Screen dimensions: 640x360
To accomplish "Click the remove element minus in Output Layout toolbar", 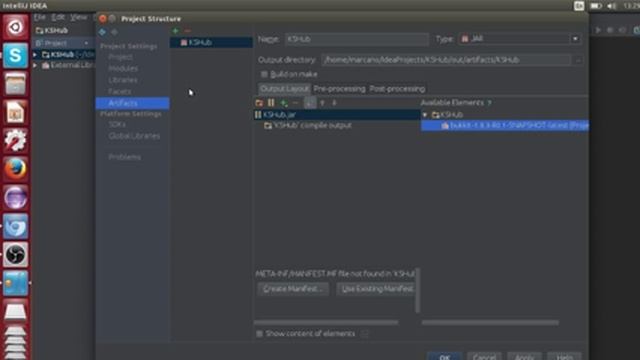I will 296,103.
